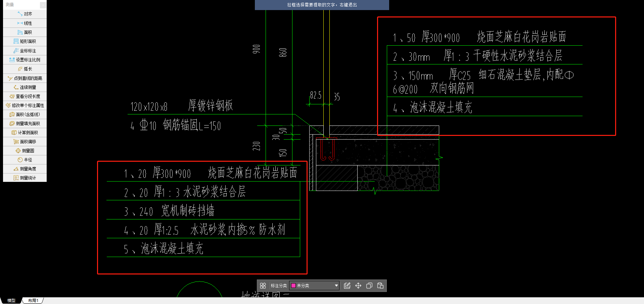Switch to the 布局1 layout tab
This screenshot has height=304, width=644.
(x=33, y=301)
